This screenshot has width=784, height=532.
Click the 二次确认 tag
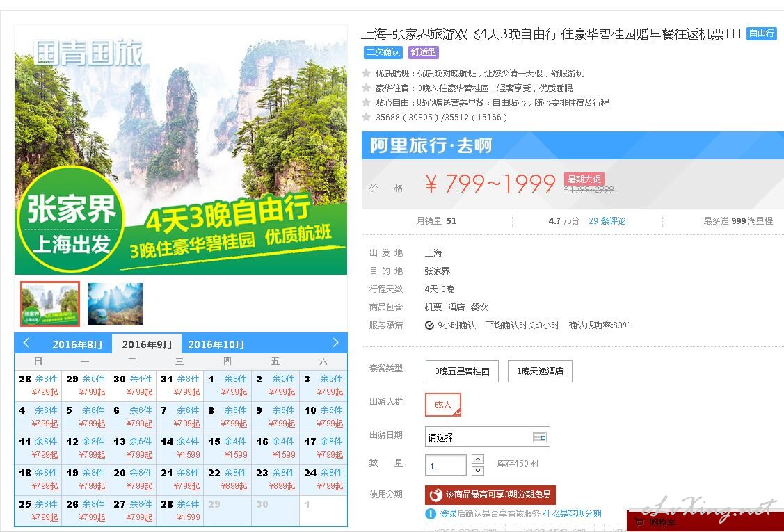pos(383,52)
